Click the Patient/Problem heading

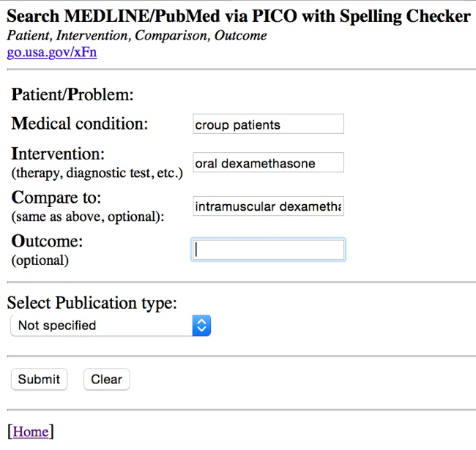[x=72, y=94]
